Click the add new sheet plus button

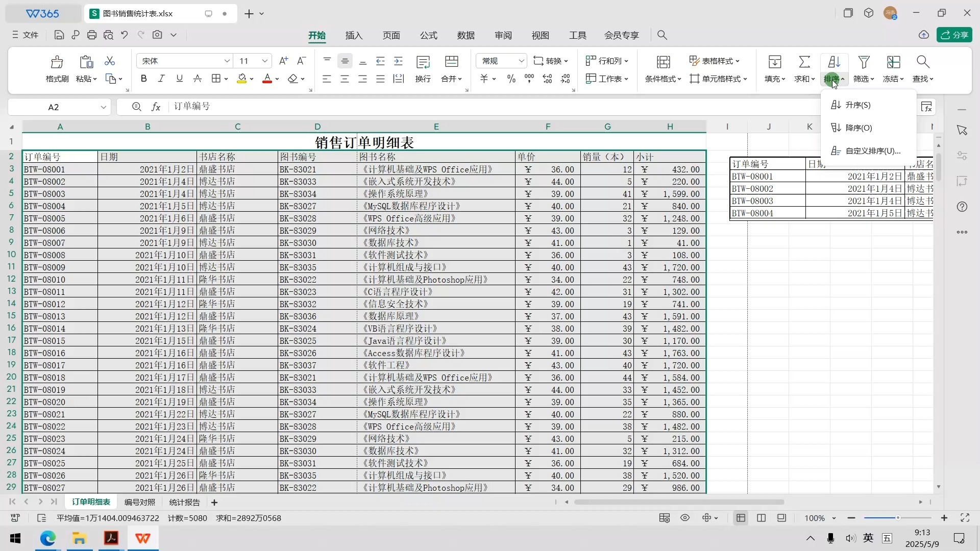tap(214, 502)
